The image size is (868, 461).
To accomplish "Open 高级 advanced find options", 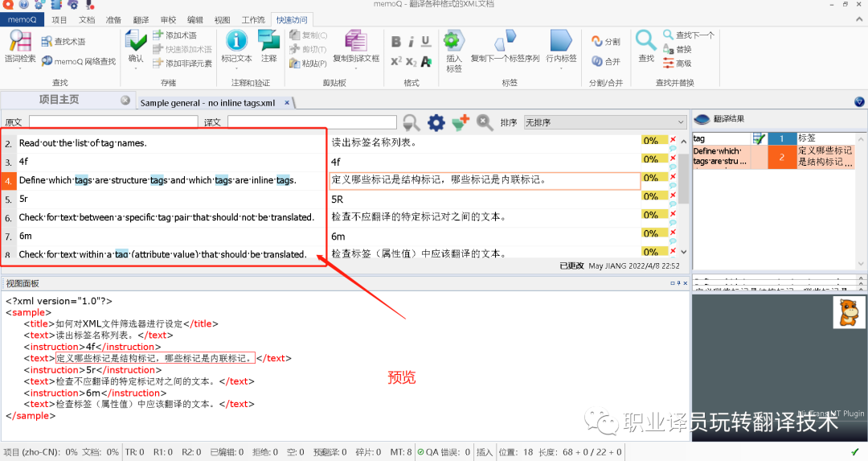I will 678,64.
